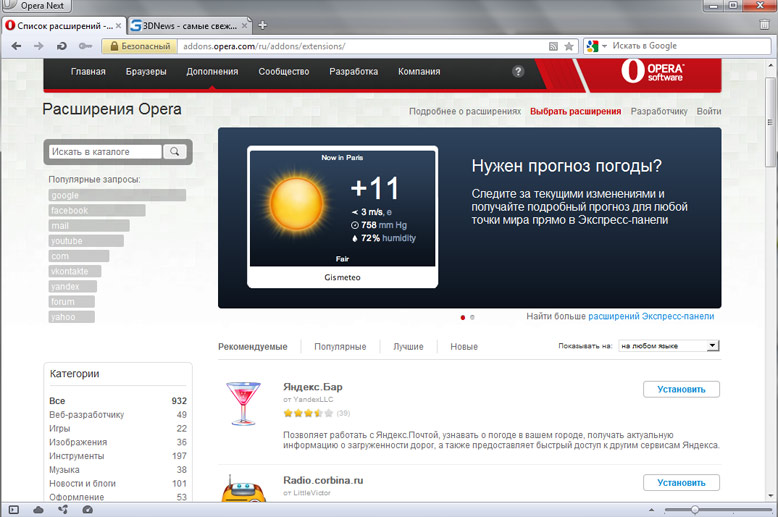Click the Reload page icon
Viewport: 778px width, 517px height.
(62, 46)
